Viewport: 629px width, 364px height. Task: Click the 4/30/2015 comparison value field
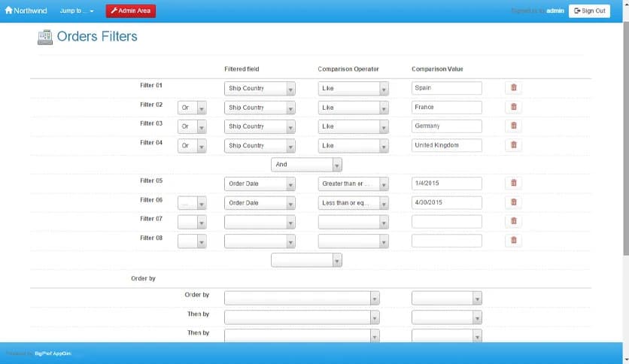coord(446,202)
